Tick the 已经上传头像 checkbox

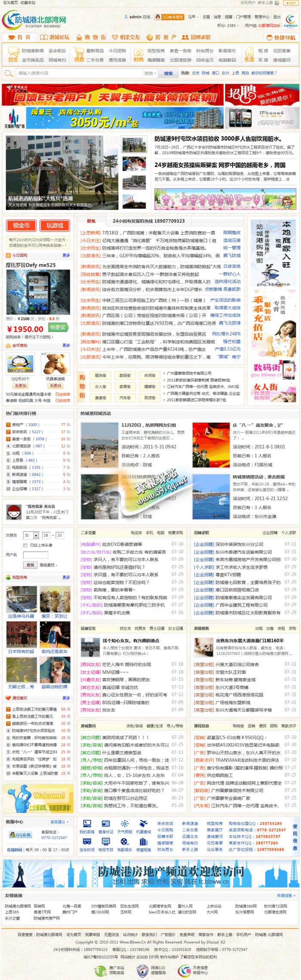(x=25, y=545)
